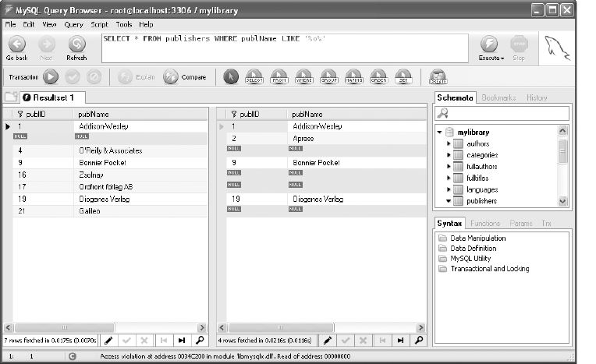Commit the transaction with checkmark icon

click(73, 77)
